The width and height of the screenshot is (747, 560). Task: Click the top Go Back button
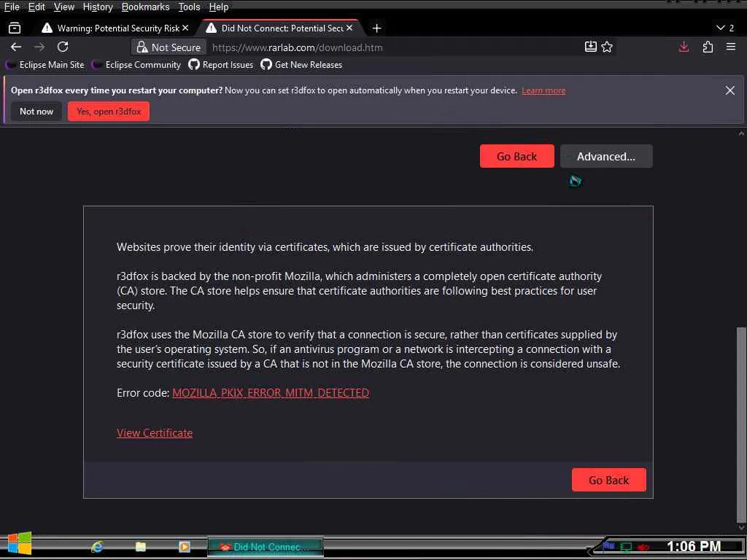[x=517, y=156]
